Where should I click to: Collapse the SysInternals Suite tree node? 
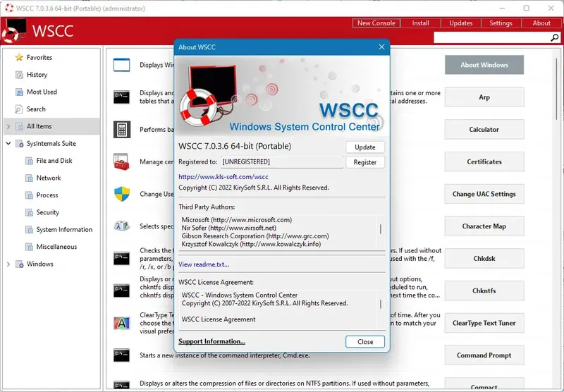tap(8, 144)
